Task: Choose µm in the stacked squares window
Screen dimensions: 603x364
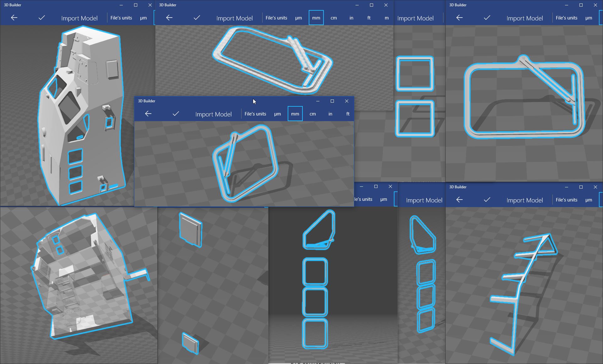Action: click(x=384, y=199)
